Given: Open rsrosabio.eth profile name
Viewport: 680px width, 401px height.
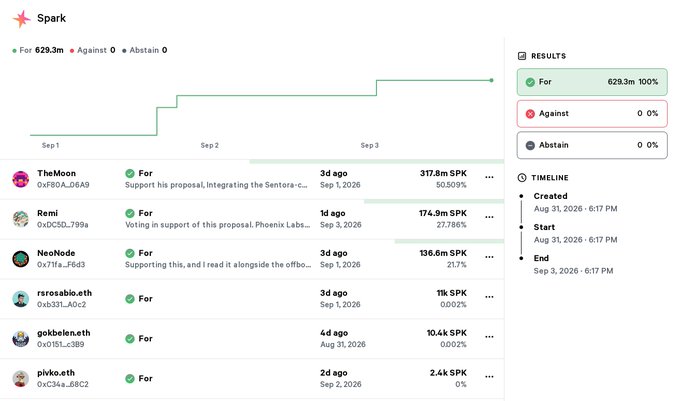Looking at the screenshot, I should [65, 293].
